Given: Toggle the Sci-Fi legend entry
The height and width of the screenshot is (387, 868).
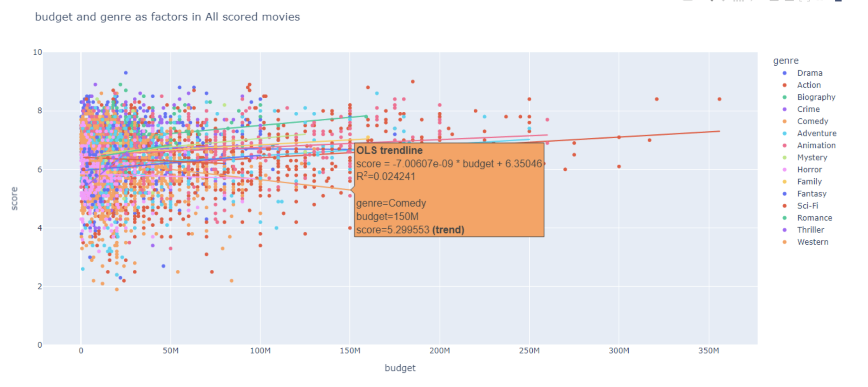Looking at the screenshot, I should 807,206.
